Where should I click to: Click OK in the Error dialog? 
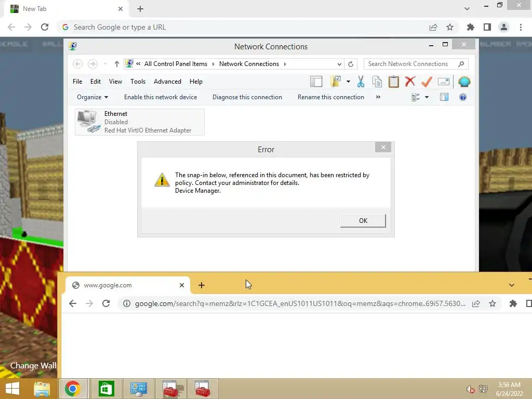[363, 220]
